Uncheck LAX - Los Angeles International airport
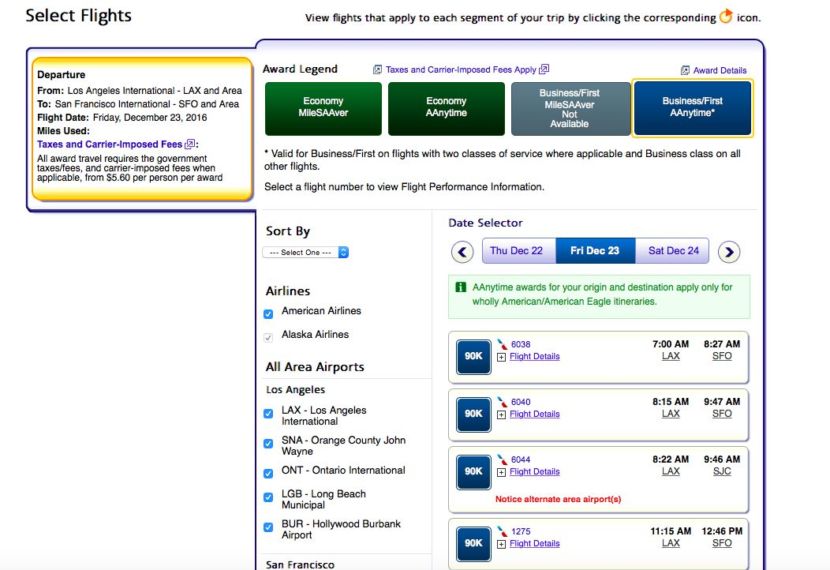 click(268, 413)
